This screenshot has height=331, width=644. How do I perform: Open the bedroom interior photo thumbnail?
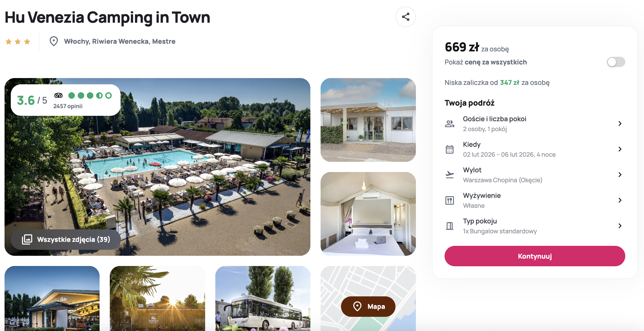[368, 214]
